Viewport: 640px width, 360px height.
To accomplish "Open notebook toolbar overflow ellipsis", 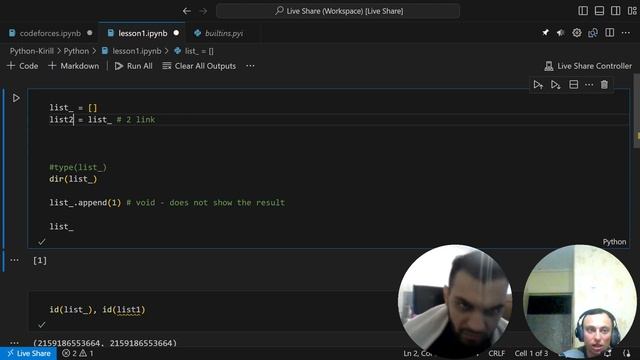I will (250, 66).
